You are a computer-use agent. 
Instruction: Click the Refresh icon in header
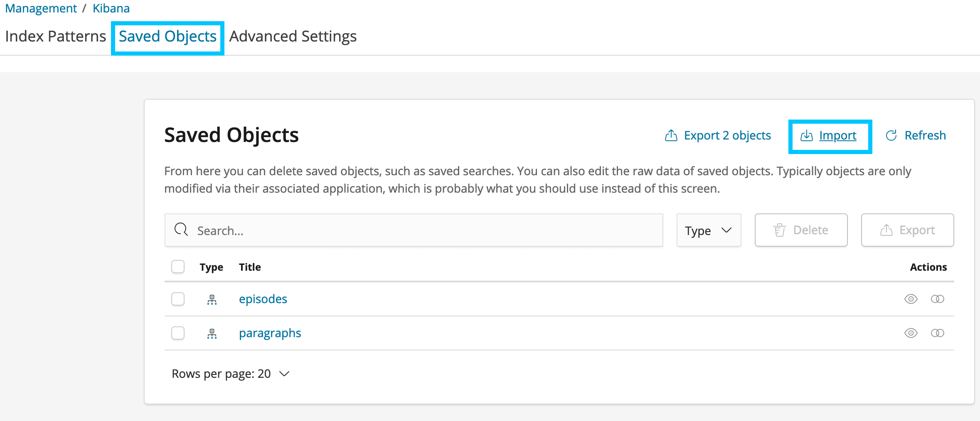pos(891,135)
